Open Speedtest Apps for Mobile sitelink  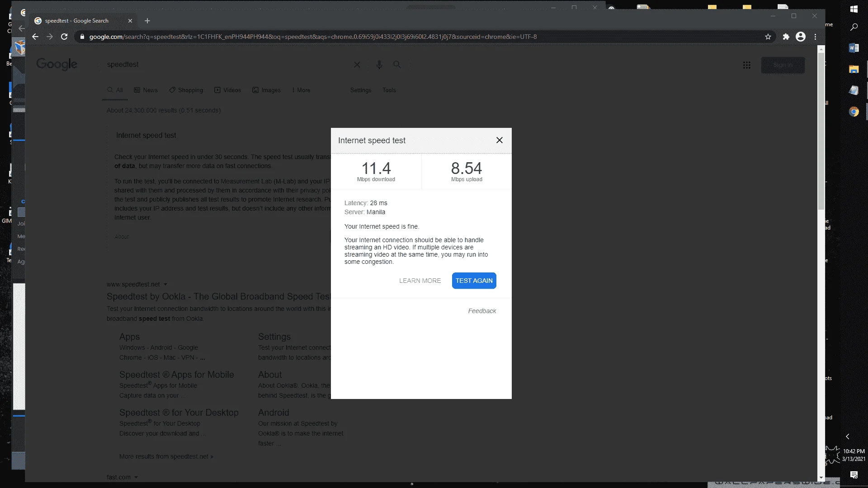[x=176, y=375]
